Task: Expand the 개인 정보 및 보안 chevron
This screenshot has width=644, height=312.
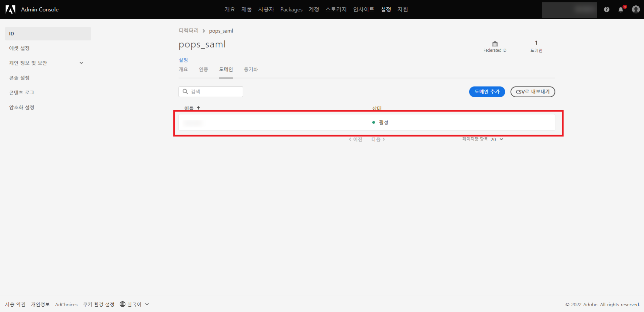Action: (x=81, y=63)
